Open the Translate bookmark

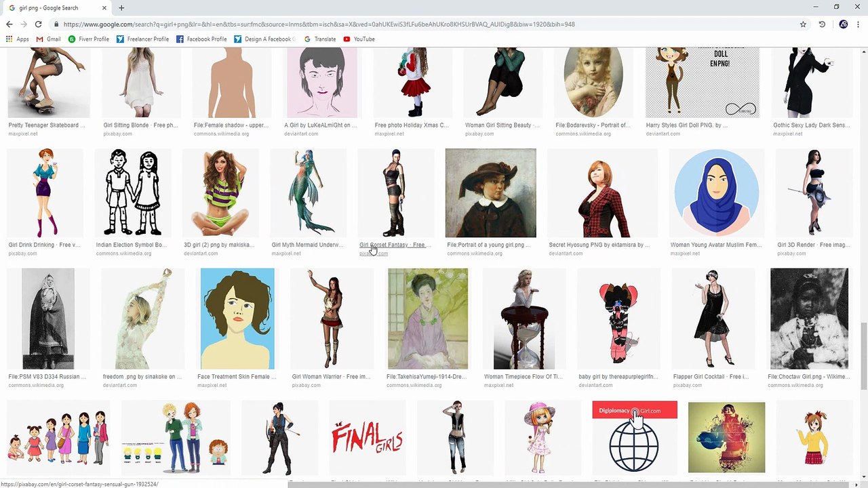pos(320,39)
